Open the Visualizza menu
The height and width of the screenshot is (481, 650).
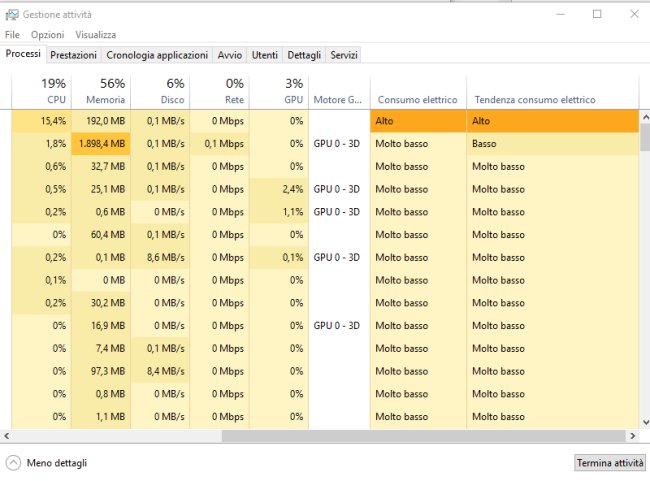(95, 35)
